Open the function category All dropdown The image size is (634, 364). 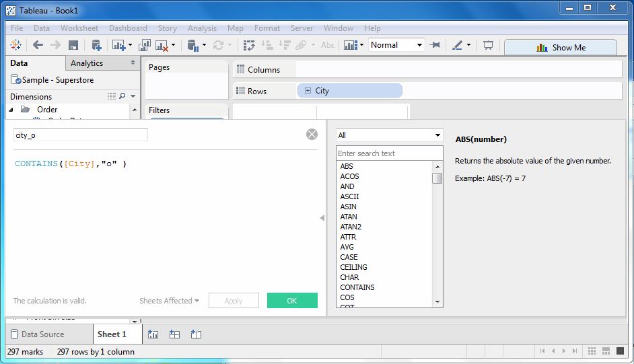click(389, 135)
